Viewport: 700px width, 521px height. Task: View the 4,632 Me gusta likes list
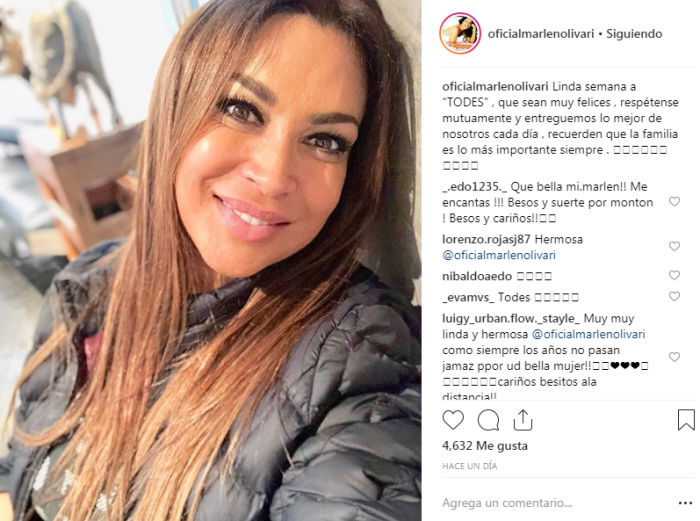(x=485, y=446)
